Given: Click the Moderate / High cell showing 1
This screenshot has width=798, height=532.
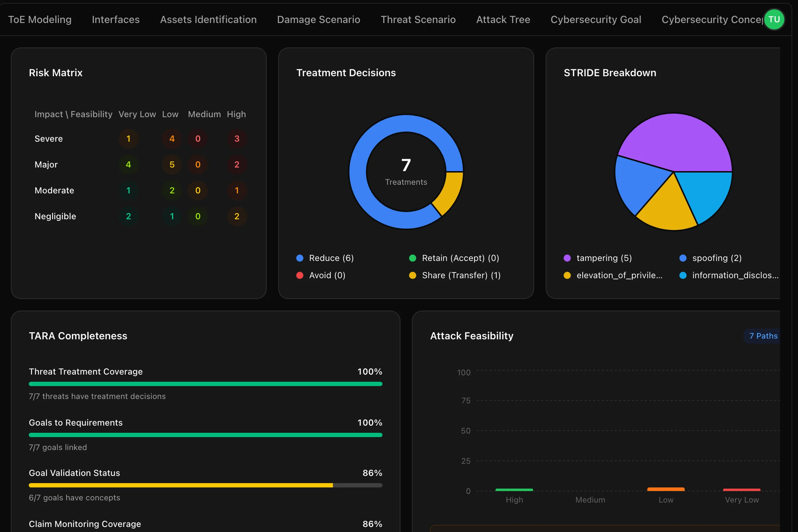Looking at the screenshot, I should [x=237, y=191].
